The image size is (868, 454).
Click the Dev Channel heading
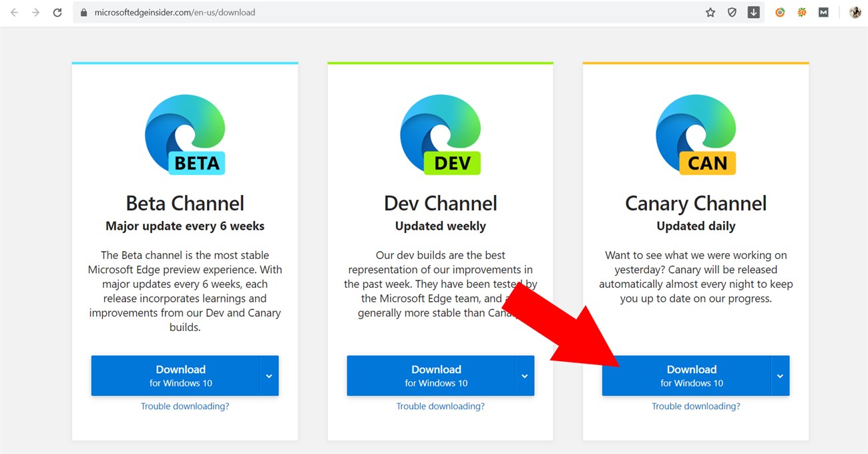click(441, 203)
